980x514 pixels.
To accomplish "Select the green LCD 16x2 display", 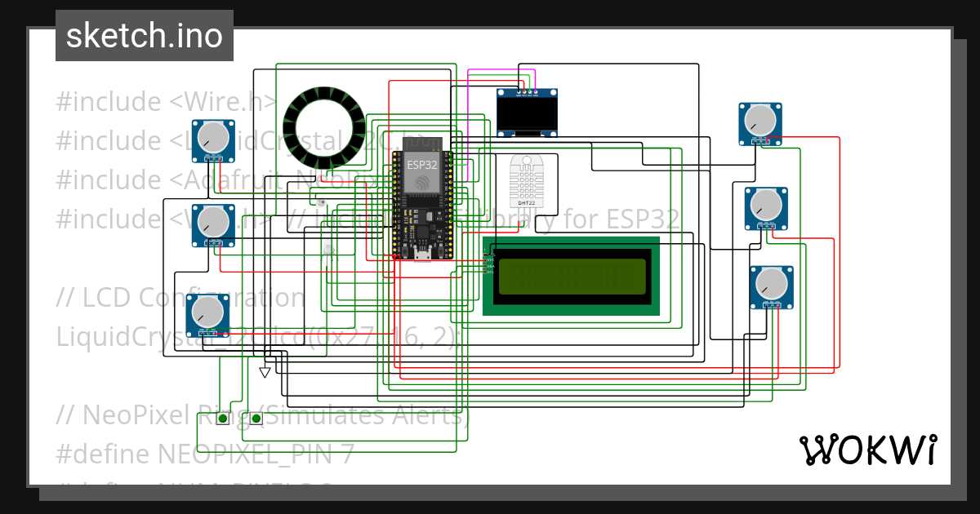I will (572, 277).
